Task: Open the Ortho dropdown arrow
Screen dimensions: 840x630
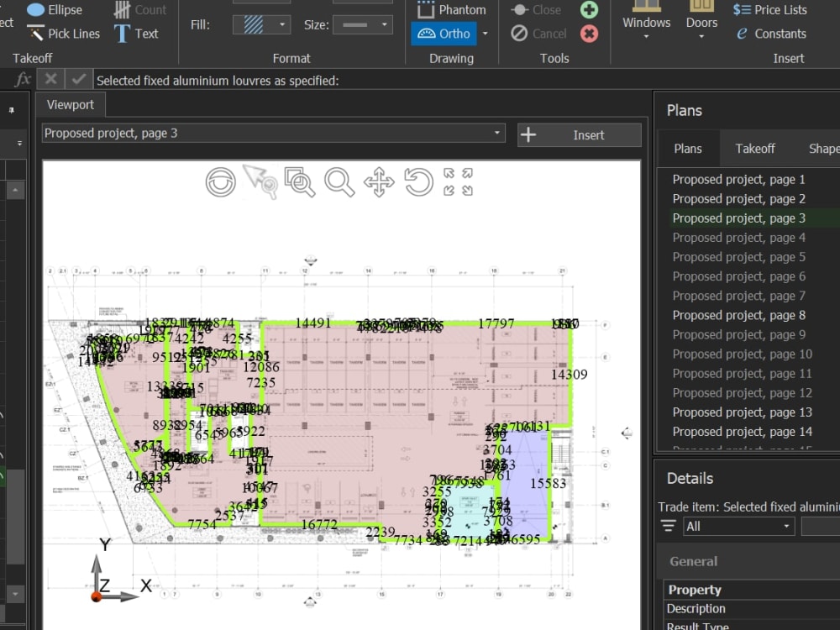Action: pyautogui.click(x=485, y=34)
